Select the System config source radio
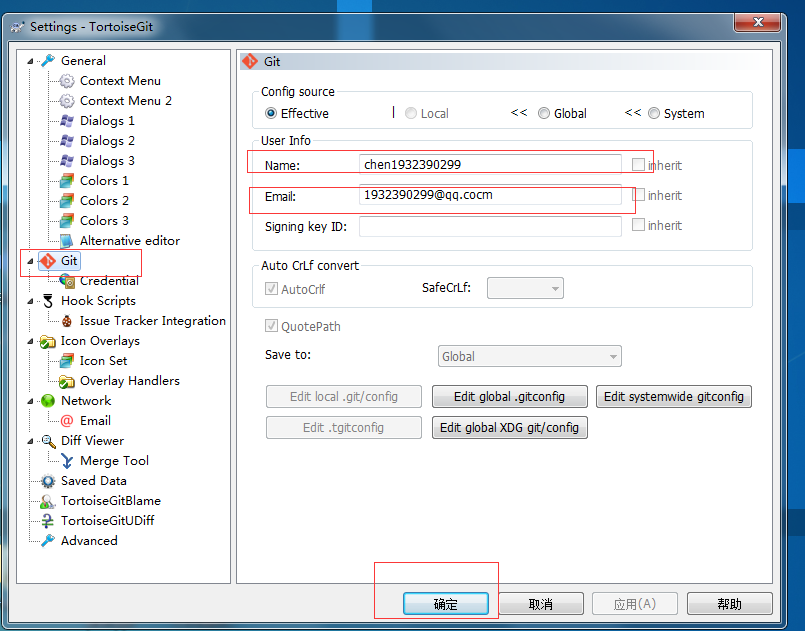This screenshot has height=631, width=805. (654, 113)
